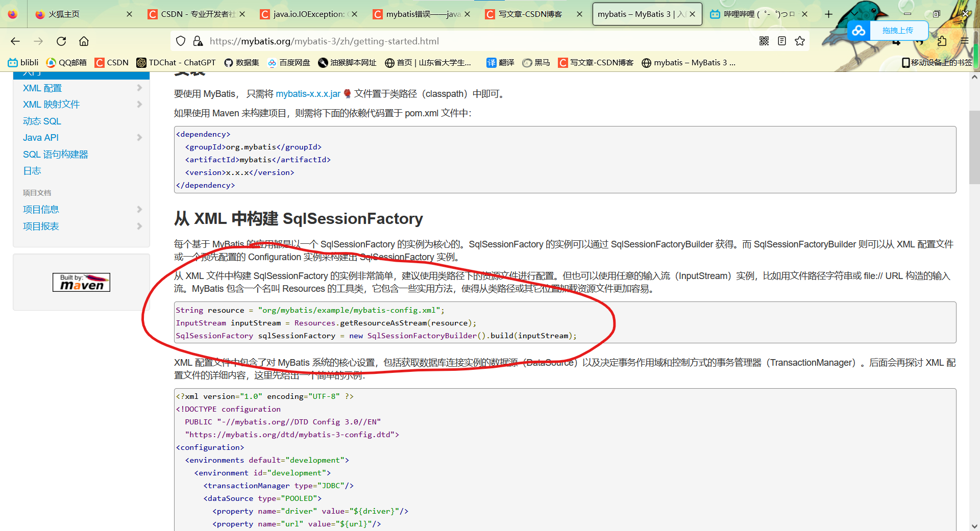Click the page scrollbar up arrow
This screenshot has width=980, height=531.
(974, 77)
